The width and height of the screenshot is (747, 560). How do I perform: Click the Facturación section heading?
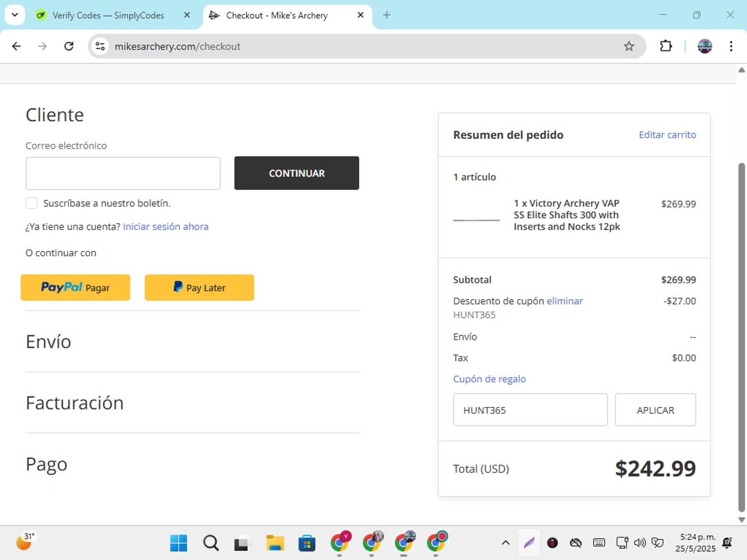(75, 403)
